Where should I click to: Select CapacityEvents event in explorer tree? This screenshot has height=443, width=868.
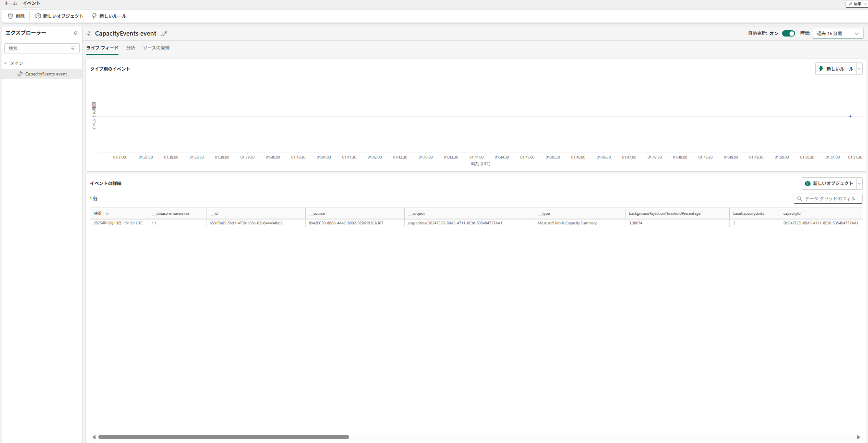42,74
